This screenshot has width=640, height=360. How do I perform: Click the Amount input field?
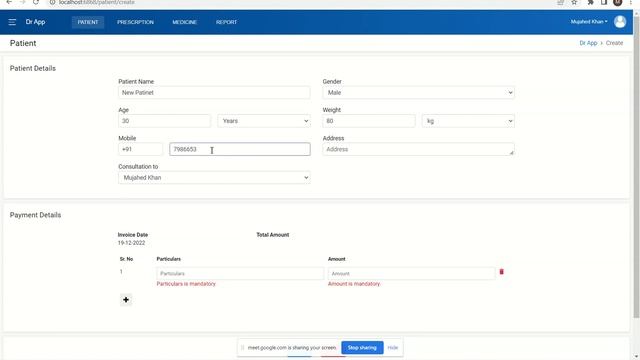point(411,273)
